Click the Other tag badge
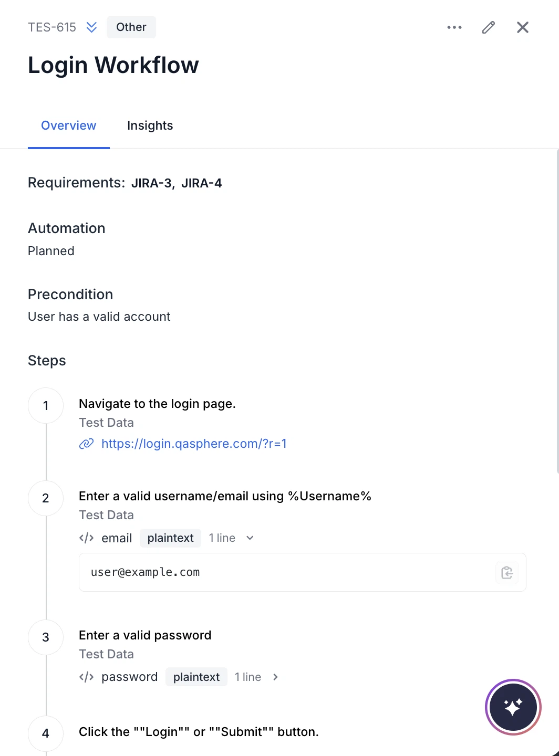 [x=131, y=27]
